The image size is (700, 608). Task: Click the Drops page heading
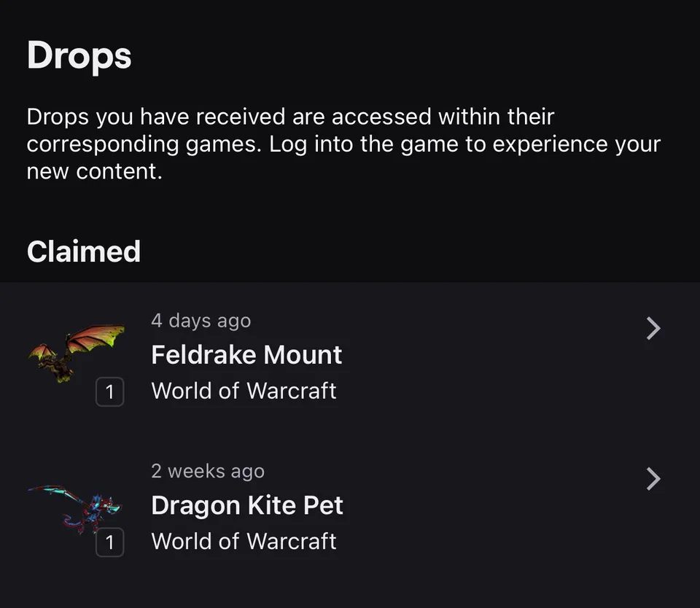pyautogui.click(x=79, y=55)
